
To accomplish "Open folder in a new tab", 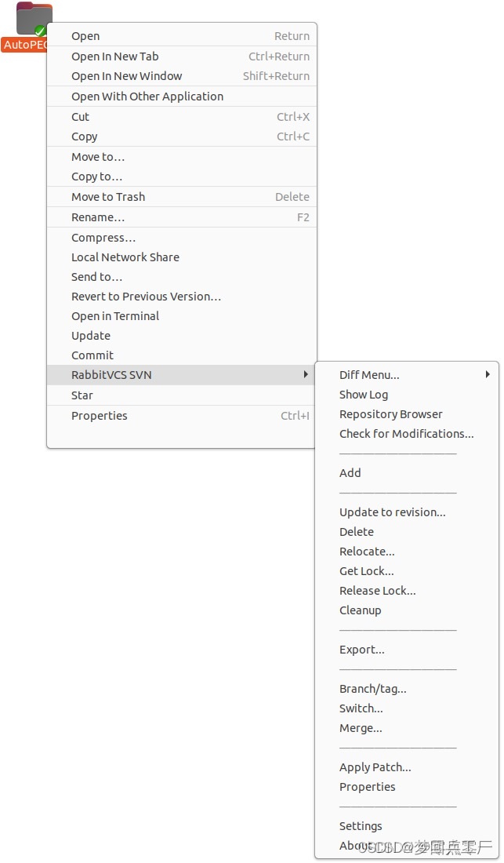I will 114,56.
